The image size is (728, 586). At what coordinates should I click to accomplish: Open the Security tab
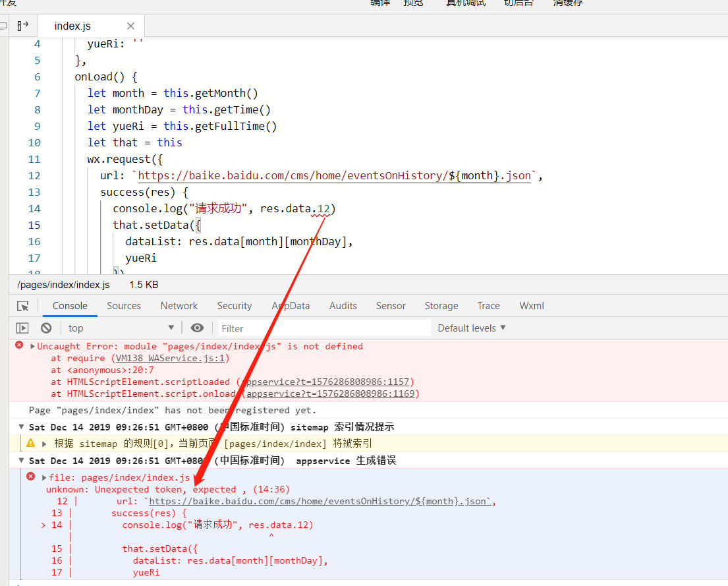[235, 306]
